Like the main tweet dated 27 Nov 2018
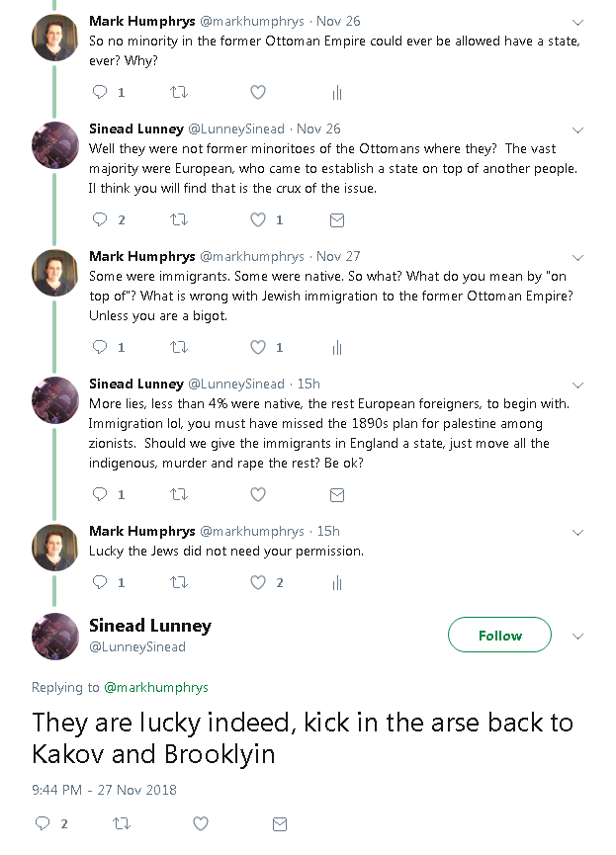 click(201, 823)
